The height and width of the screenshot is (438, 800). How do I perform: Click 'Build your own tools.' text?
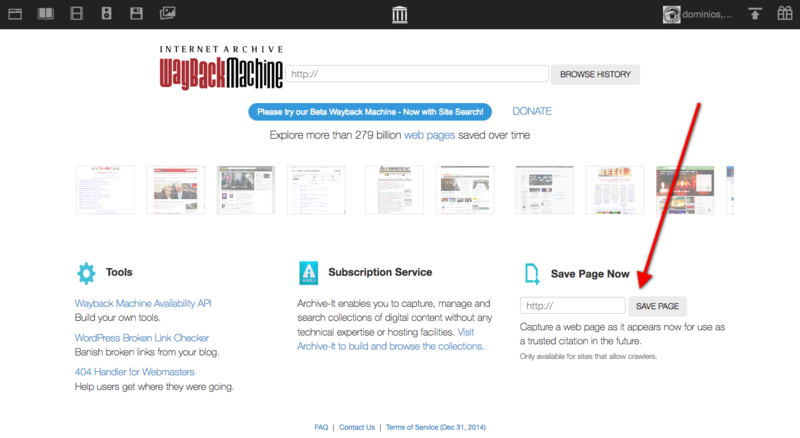[x=117, y=318]
